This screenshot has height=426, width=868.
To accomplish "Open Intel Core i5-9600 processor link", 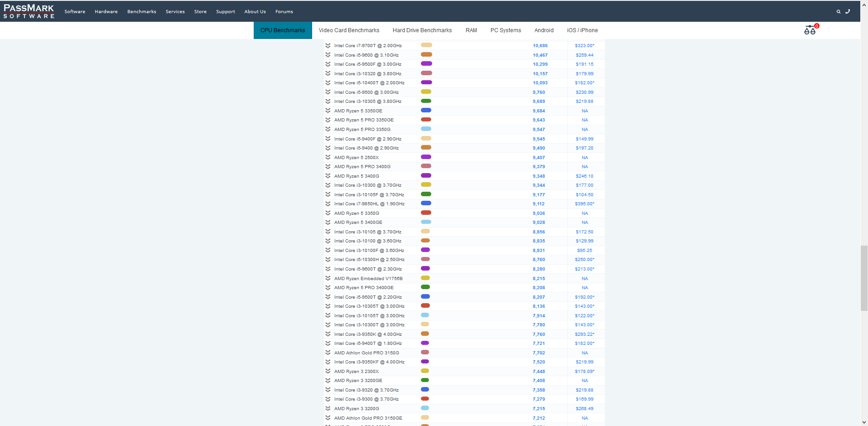I will [366, 55].
